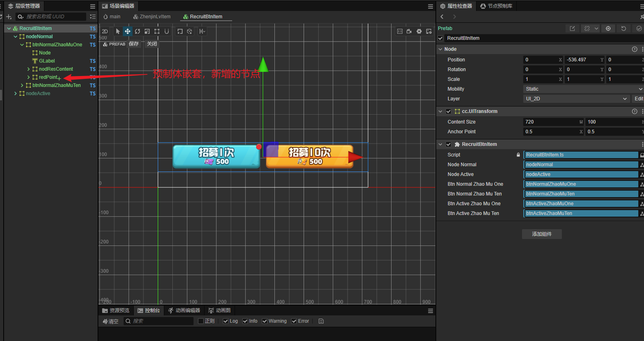Switch to the main scene tab
Image resolution: width=644 pixels, height=341 pixels.
point(112,17)
